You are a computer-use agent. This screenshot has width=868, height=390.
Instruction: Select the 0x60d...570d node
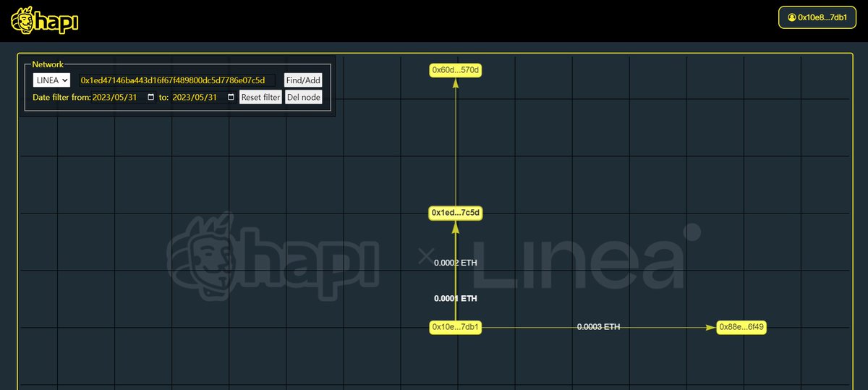point(456,70)
